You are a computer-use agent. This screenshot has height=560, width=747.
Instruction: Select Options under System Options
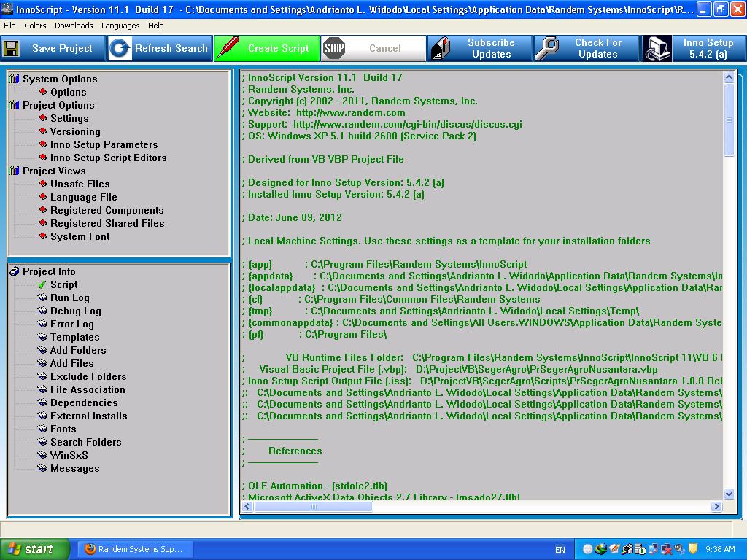tap(69, 92)
